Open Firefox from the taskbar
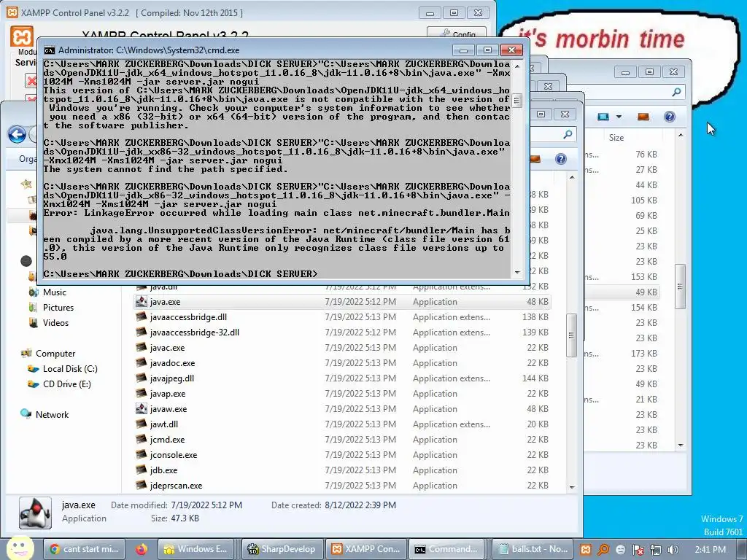Viewport: 747px width, 560px height. click(141, 549)
